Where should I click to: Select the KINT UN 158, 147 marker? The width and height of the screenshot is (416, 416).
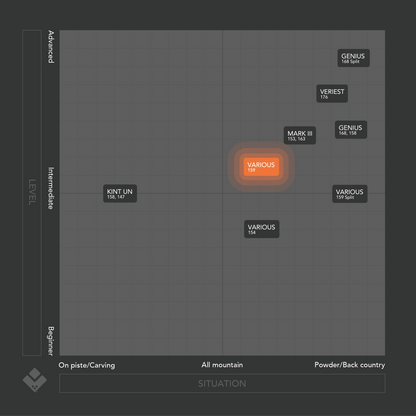120,193
